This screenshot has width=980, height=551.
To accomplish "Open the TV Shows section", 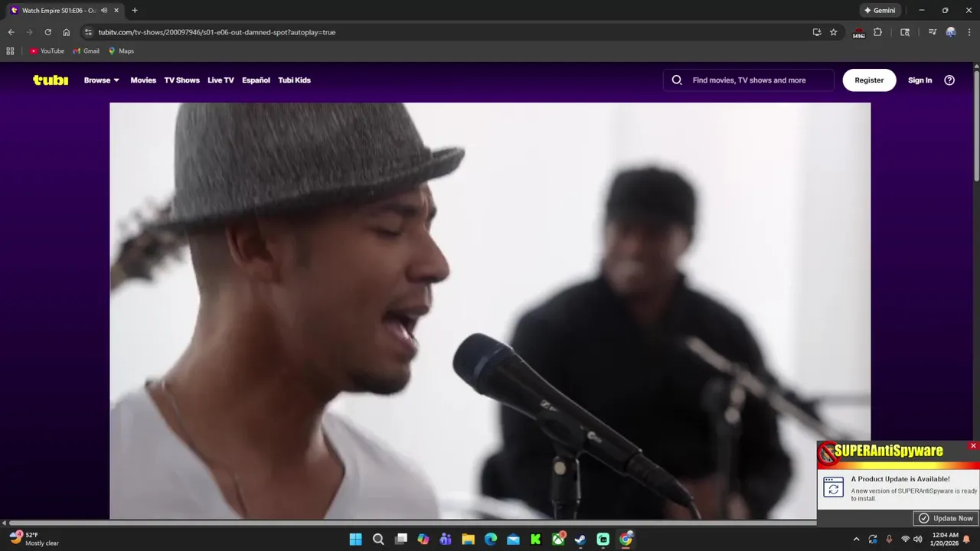I will click(181, 80).
